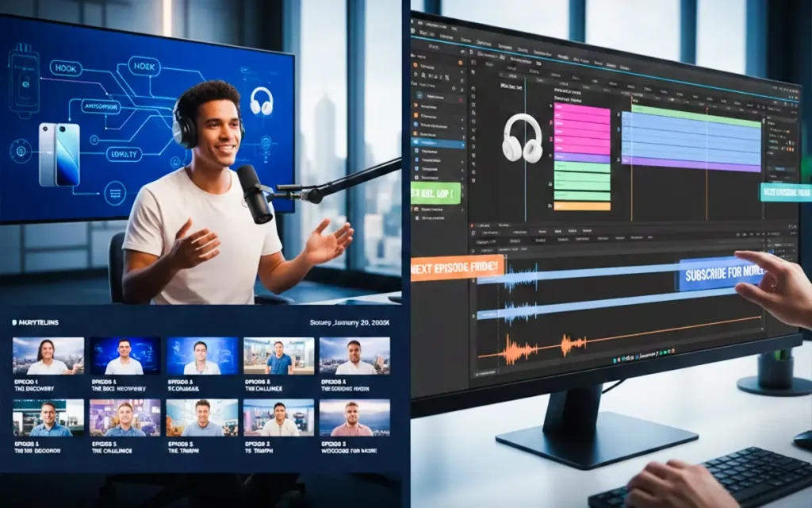Open the episode thumbnail showing a long-haired woman
The height and width of the screenshot is (508, 812).
coord(48,356)
